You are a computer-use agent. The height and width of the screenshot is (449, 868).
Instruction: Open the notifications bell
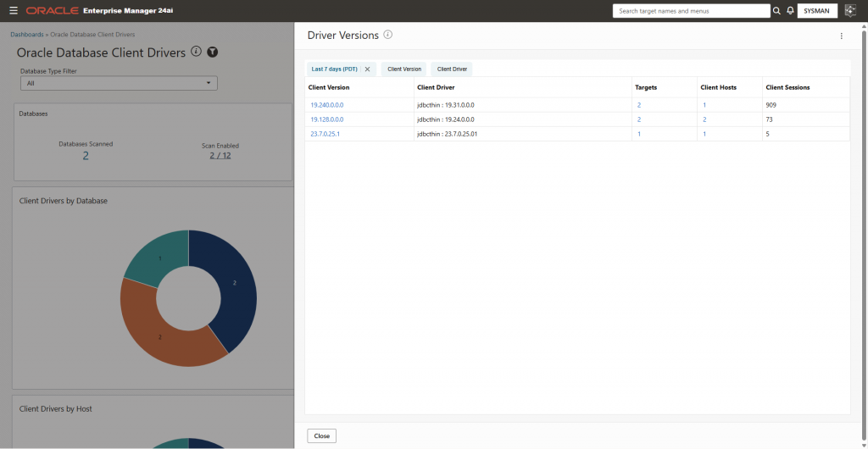coord(790,10)
